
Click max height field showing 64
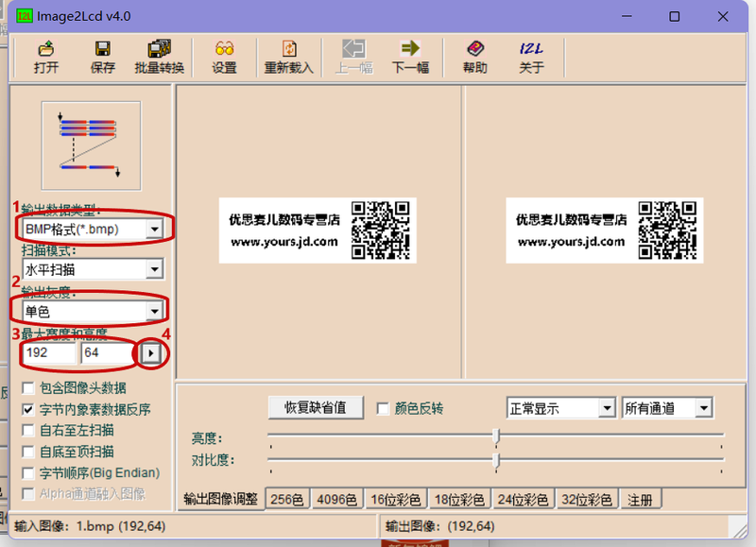click(107, 352)
